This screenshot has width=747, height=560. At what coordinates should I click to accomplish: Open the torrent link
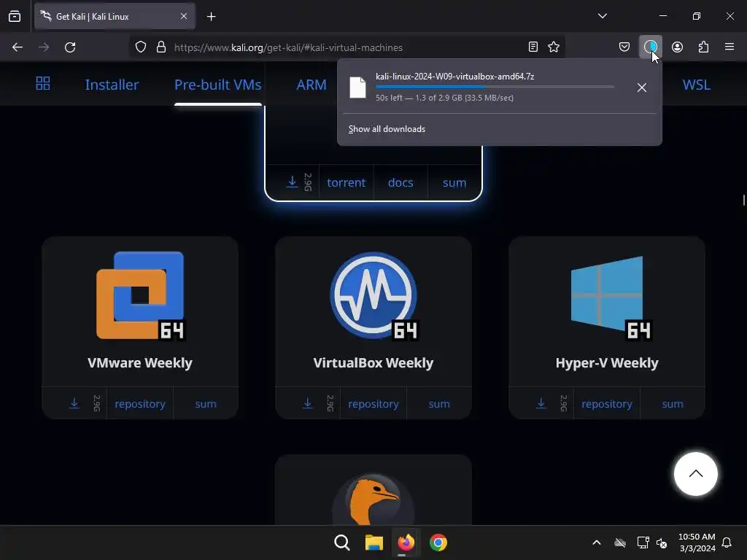(x=346, y=183)
